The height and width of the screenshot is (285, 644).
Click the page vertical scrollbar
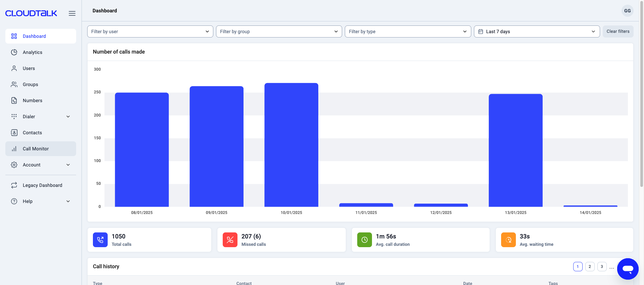click(642, 94)
